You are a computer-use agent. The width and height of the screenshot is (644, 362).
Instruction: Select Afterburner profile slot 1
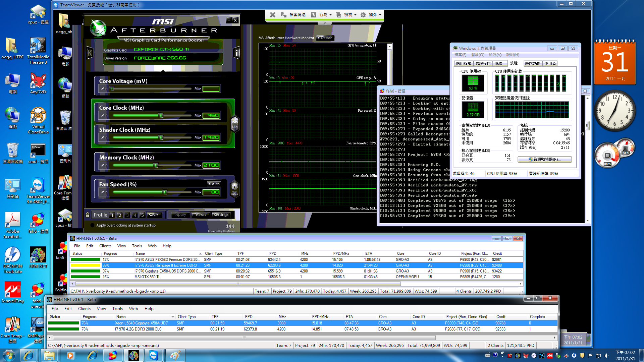pyautogui.click(x=112, y=215)
